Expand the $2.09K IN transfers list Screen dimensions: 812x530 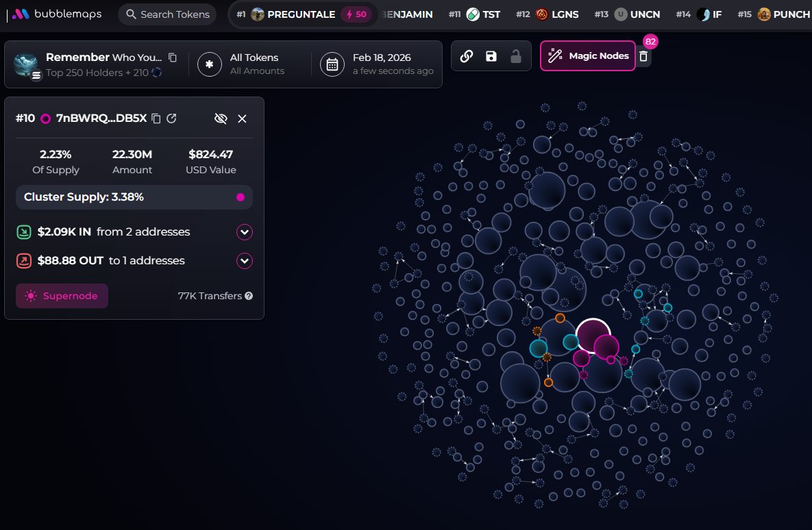(245, 232)
